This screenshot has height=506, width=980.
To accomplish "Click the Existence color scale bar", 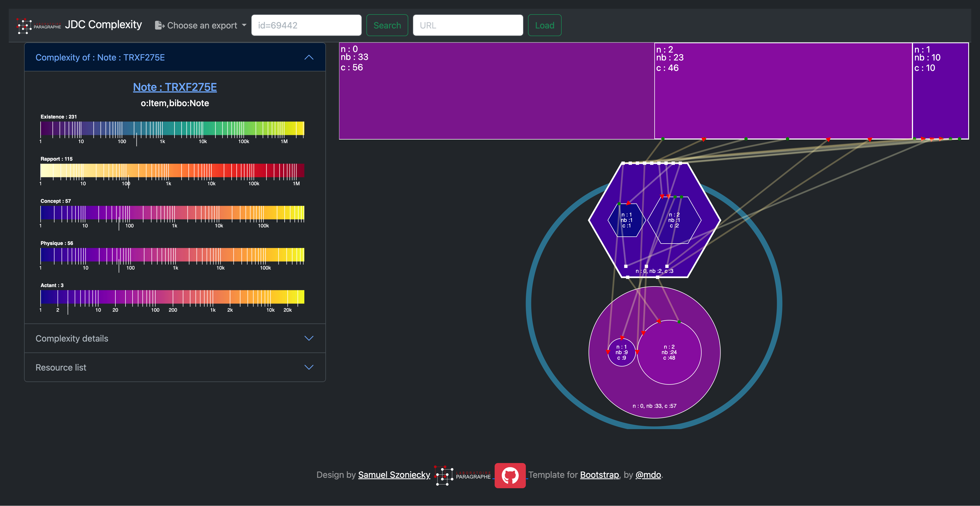I will 172,129.
